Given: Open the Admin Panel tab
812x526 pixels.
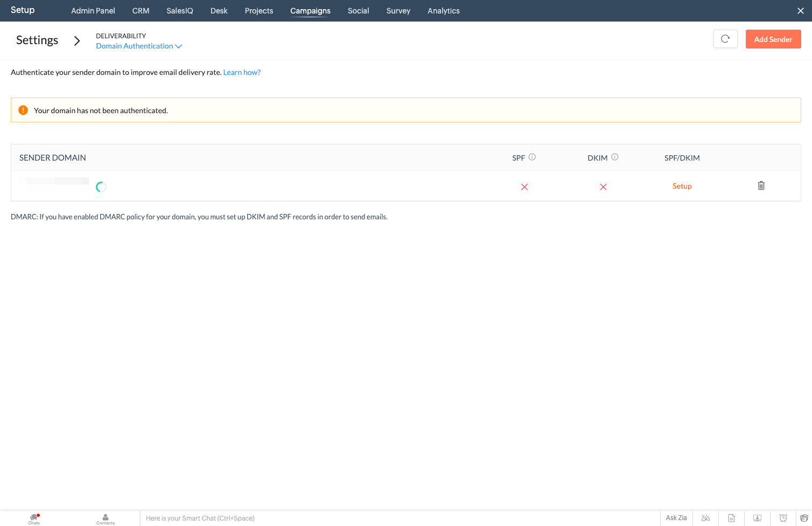Looking at the screenshot, I should pyautogui.click(x=93, y=11).
